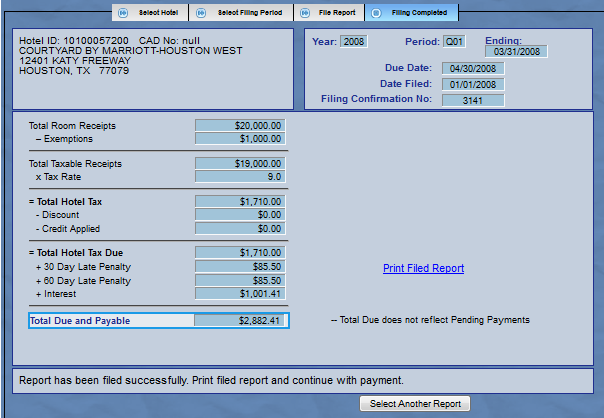Open the Print Filed Report link
This screenshot has height=418, width=604.
tap(423, 268)
